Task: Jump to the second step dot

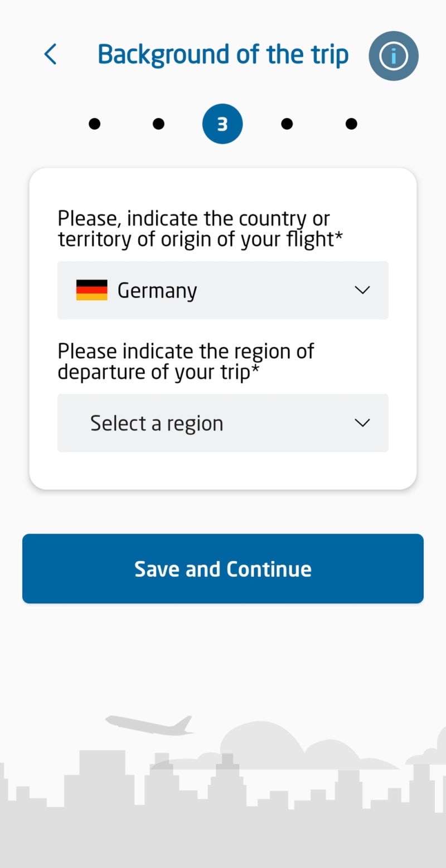Action: point(158,124)
